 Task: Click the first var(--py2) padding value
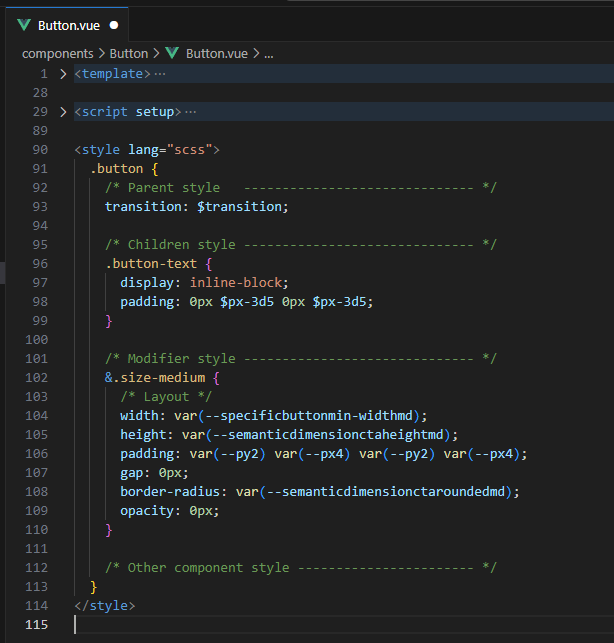coord(228,454)
